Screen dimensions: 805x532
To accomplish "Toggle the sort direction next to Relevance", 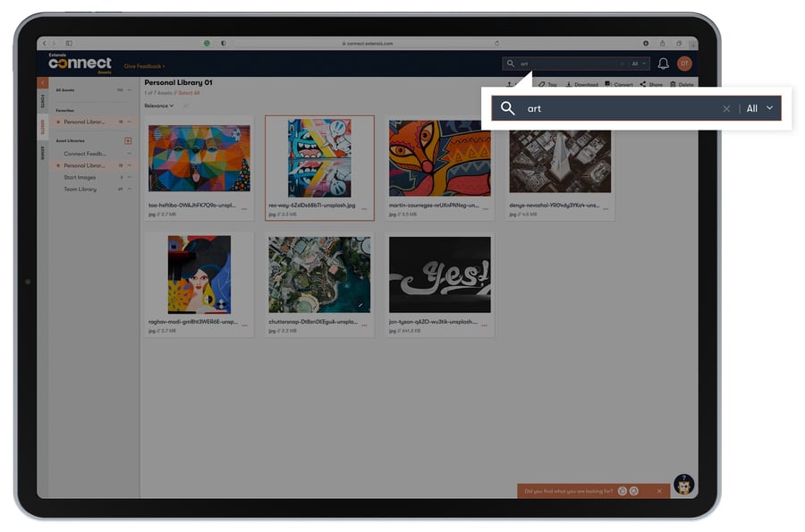I will (186, 106).
